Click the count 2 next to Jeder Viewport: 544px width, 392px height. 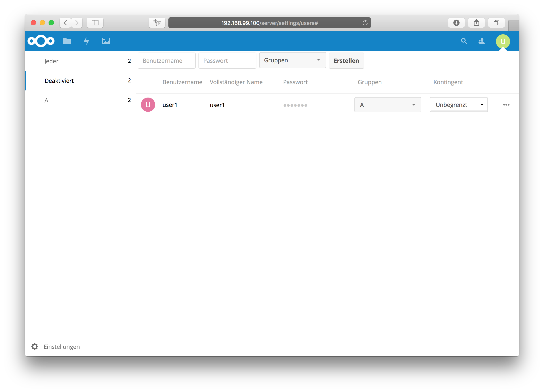click(x=129, y=61)
